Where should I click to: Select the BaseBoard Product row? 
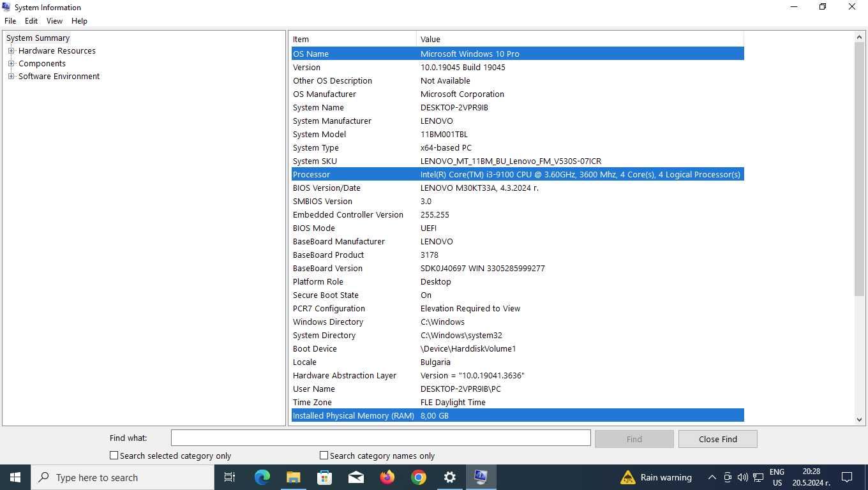click(x=518, y=255)
